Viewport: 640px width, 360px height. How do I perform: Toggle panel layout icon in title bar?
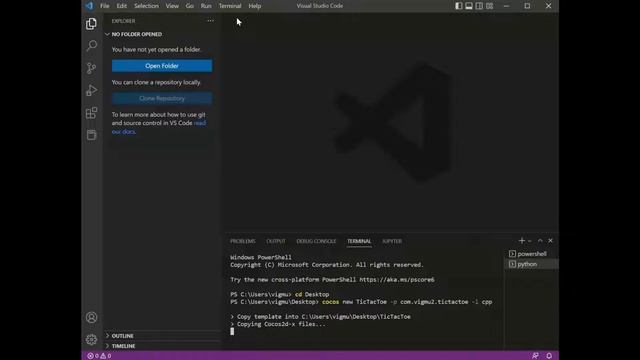[x=469, y=6]
